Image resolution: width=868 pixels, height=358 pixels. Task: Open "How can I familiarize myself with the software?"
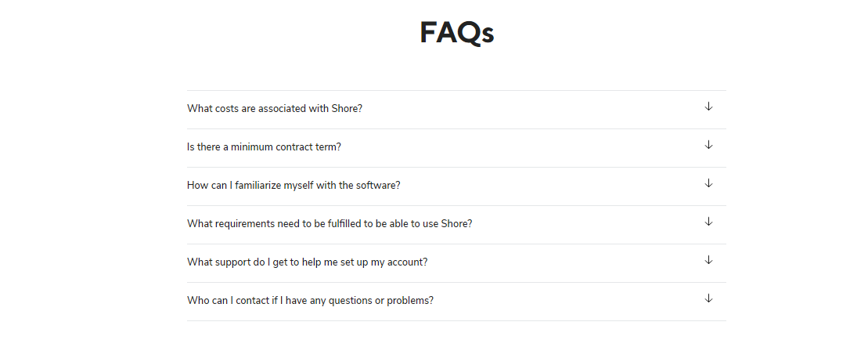(x=294, y=186)
